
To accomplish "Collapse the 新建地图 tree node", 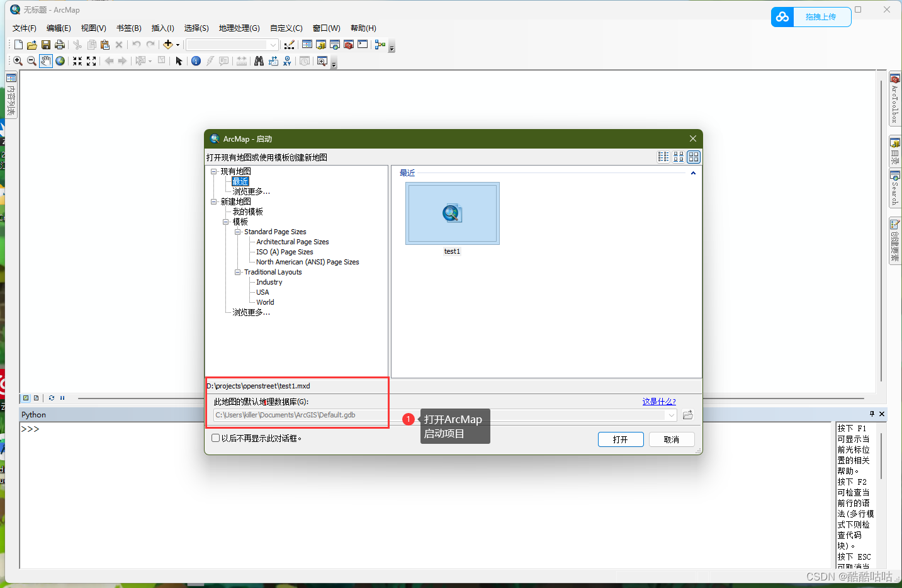I will [214, 201].
